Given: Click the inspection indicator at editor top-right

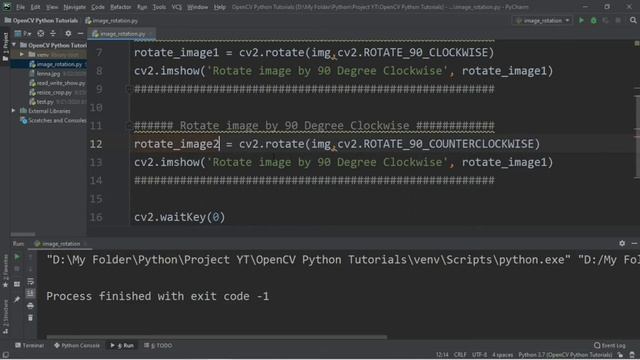Looking at the screenshot, I should coord(636,43).
